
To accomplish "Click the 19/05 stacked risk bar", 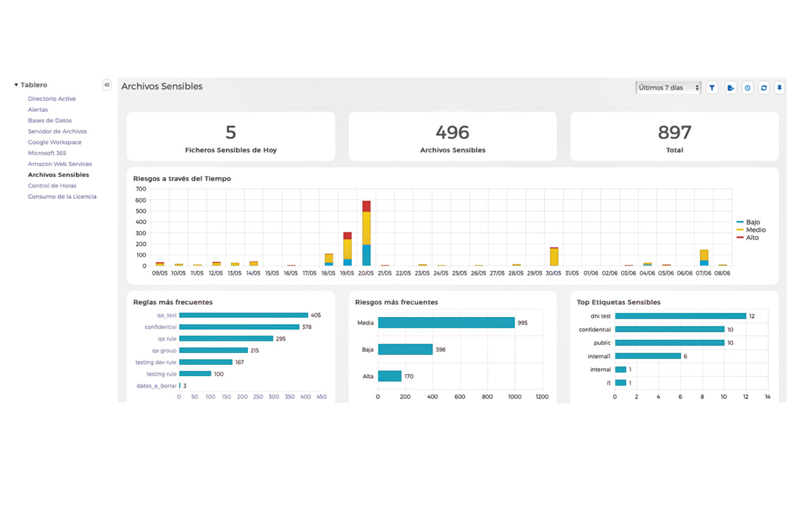I will pos(347,249).
